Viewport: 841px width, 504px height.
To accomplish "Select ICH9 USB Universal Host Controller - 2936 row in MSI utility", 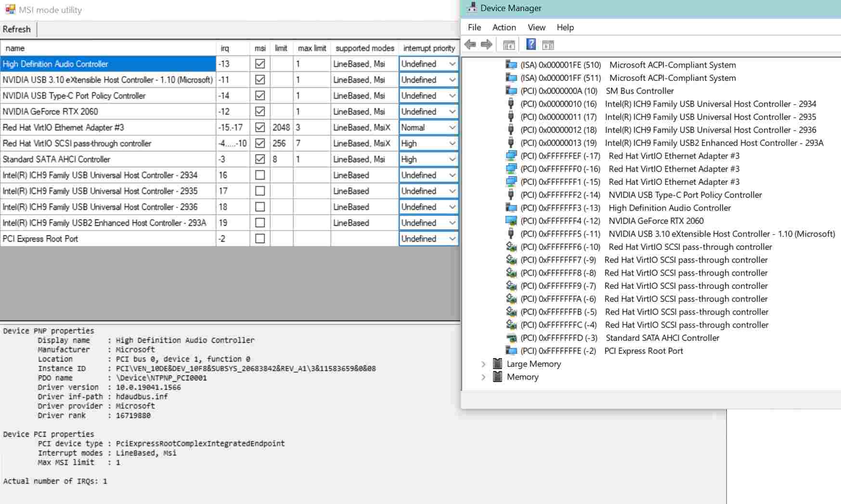I will coord(108,207).
